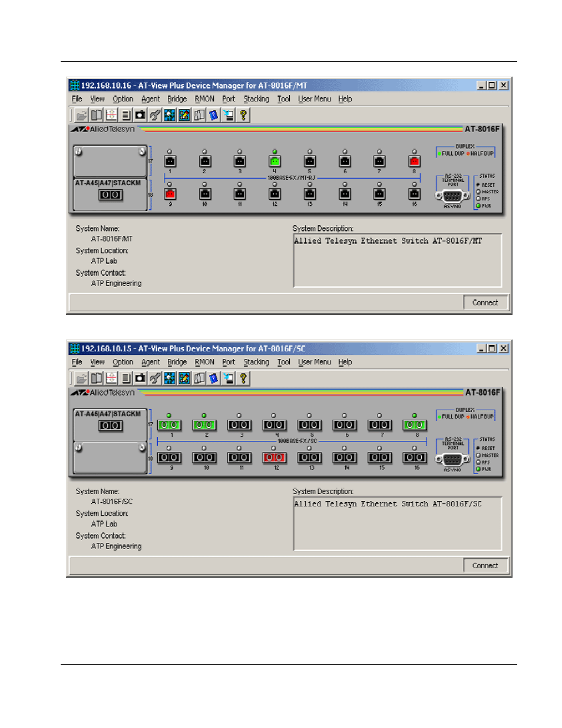This screenshot has width=562, height=728.
Task: Open Tool menu in AT-8016F/SC window
Action: tap(284, 362)
